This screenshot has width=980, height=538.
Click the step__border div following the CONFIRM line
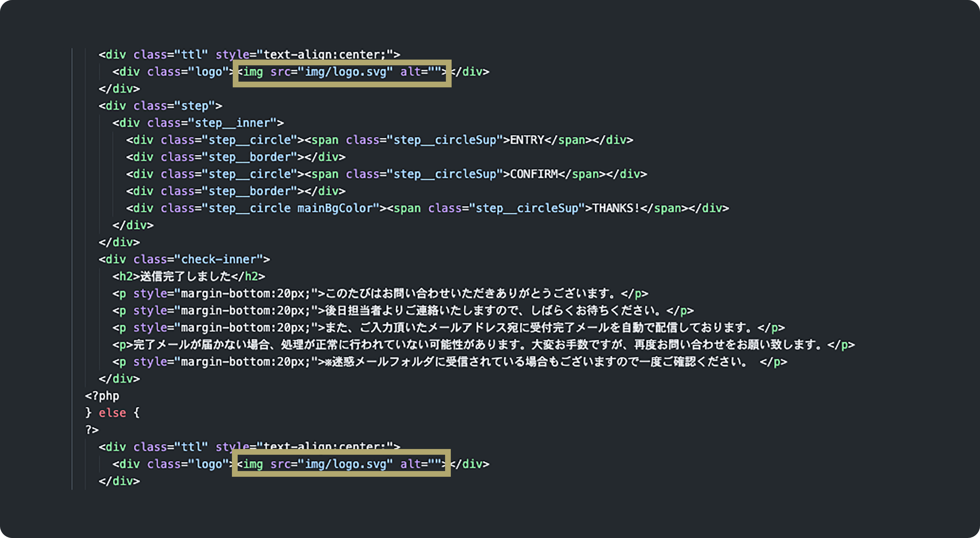click(x=236, y=191)
